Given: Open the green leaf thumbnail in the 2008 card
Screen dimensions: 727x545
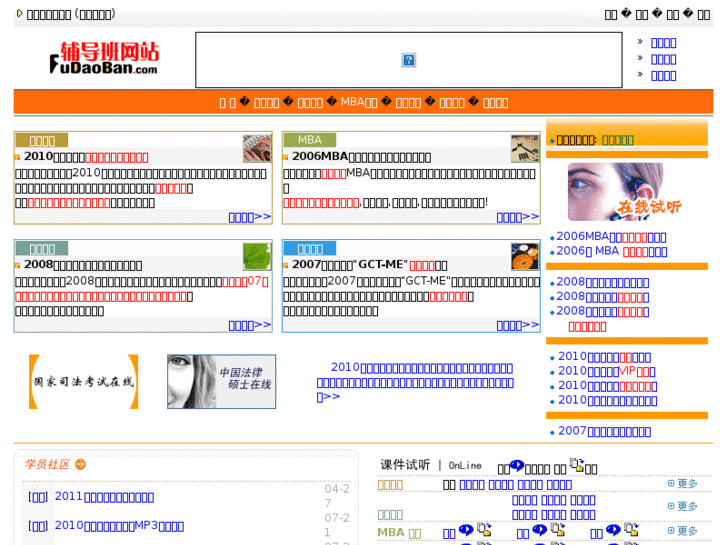Looking at the screenshot, I should point(257,256).
